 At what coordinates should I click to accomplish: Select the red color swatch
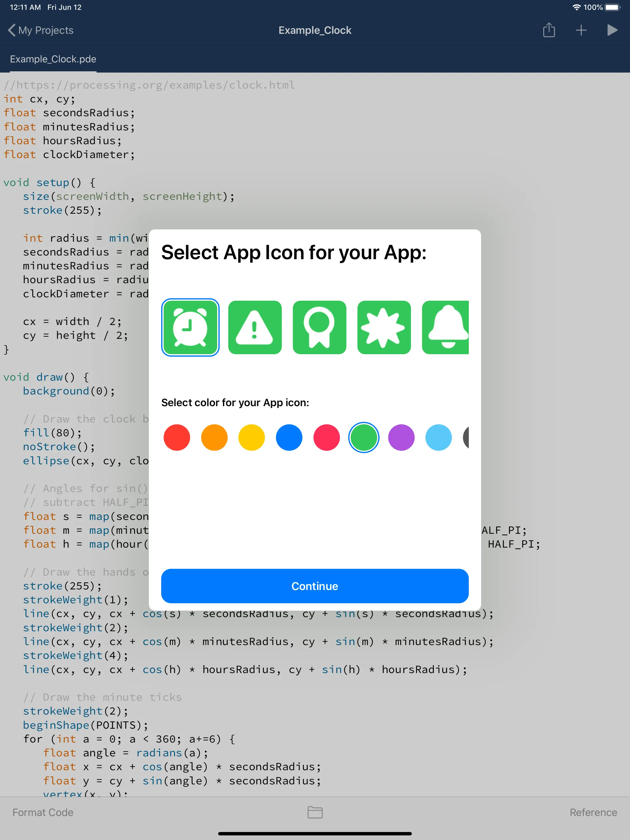tap(177, 438)
